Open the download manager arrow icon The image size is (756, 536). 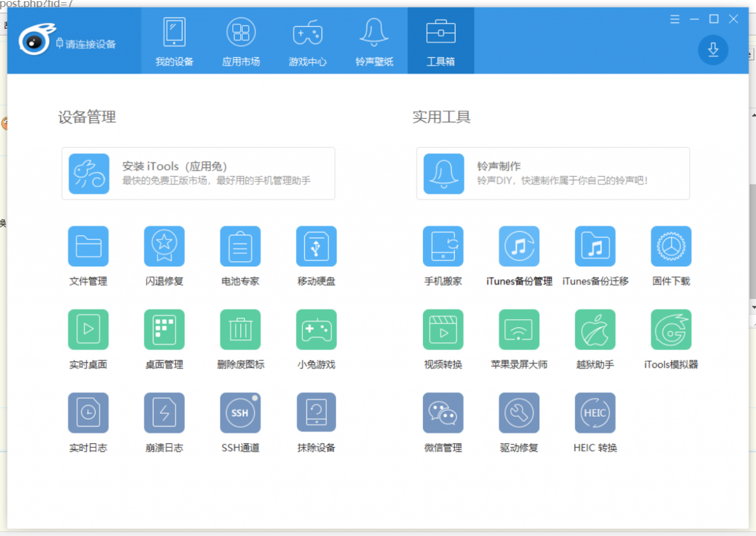(713, 50)
